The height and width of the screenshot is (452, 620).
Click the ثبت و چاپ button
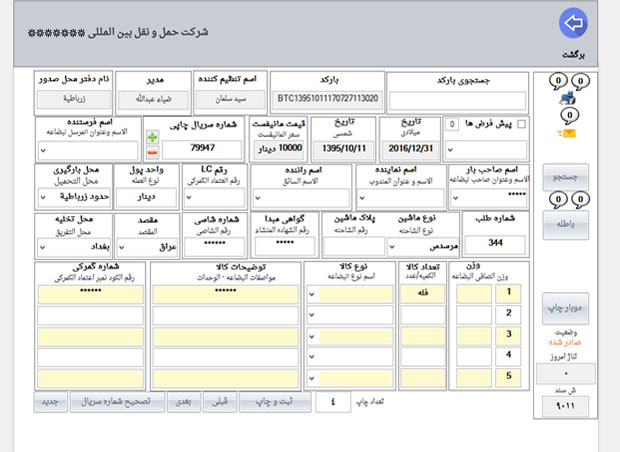tap(275, 402)
